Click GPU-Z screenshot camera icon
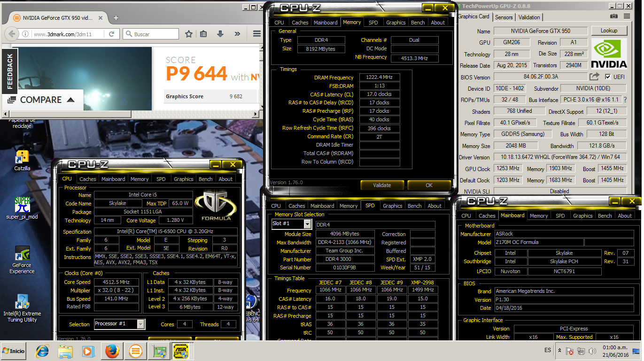This screenshot has width=644, height=361. tap(614, 16)
